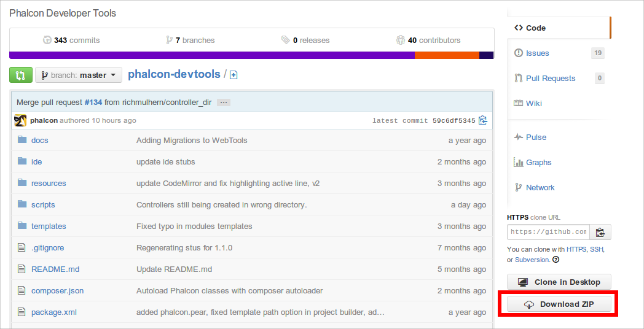Screen dimensions: 644x329
Task: Click the phalcon-devtools repository link
Action: (174, 74)
